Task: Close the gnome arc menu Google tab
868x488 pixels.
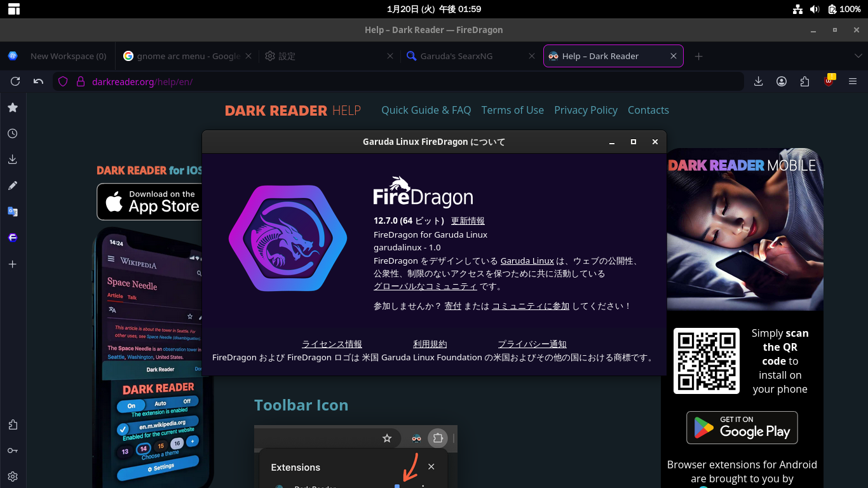Action: 248,56
